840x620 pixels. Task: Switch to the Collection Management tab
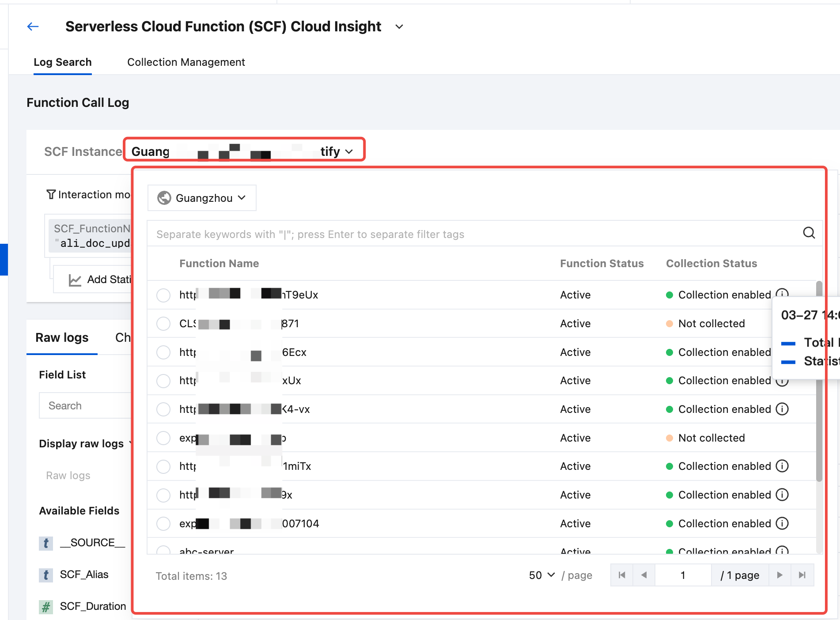[x=186, y=62]
